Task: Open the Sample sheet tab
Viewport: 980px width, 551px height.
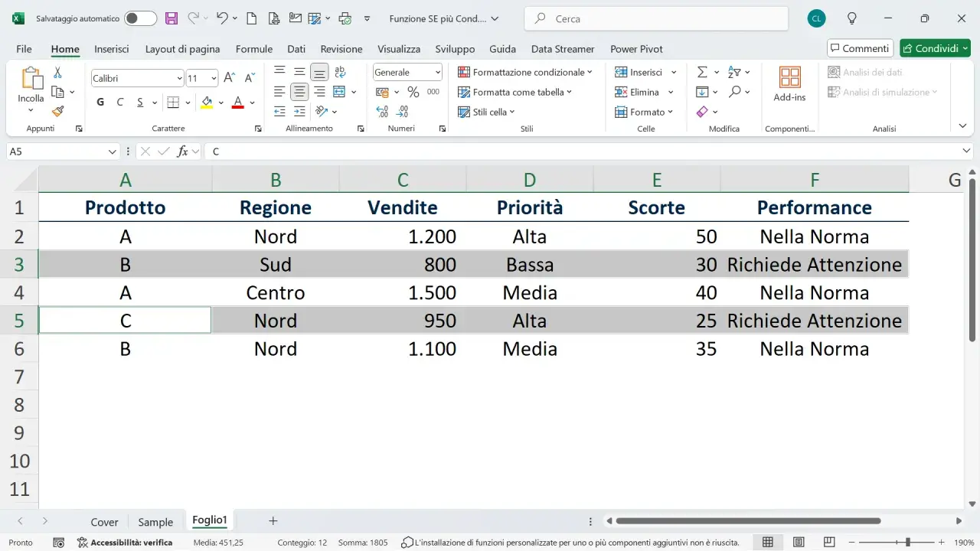Action: coord(155,522)
